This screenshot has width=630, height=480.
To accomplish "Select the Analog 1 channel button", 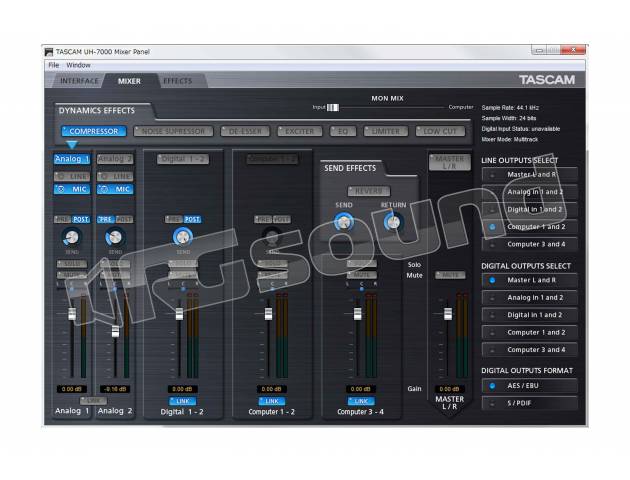I will pyautogui.click(x=72, y=159).
